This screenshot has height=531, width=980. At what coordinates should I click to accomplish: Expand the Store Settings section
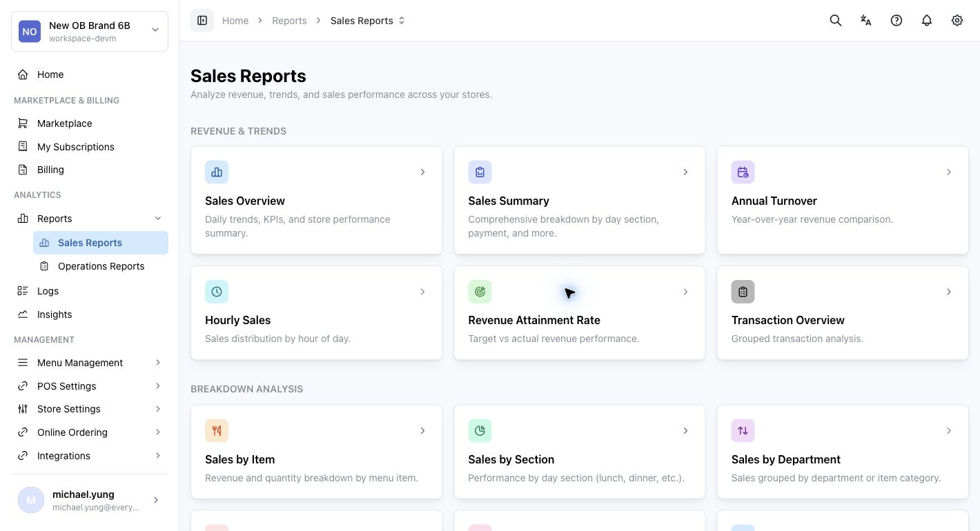(158, 409)
